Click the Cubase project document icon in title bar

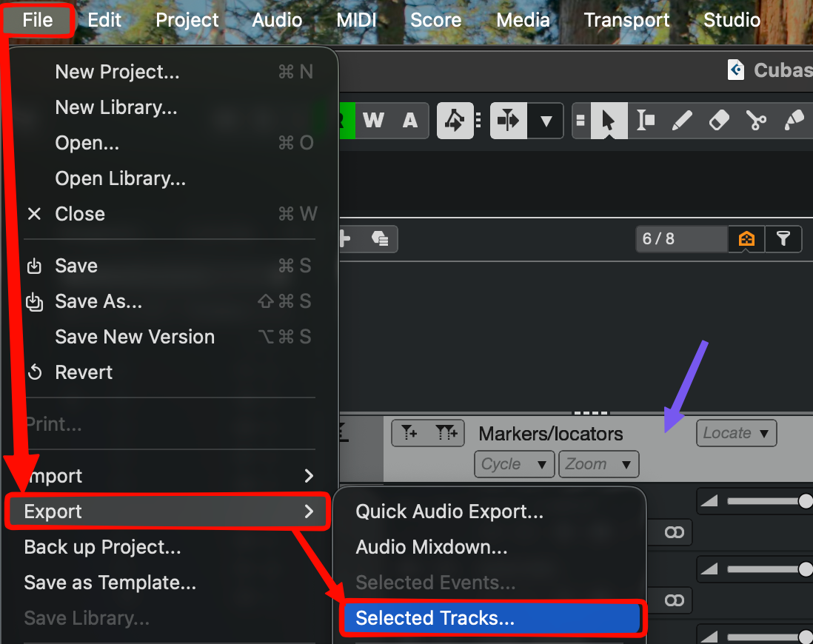click(x=736, y=70)
